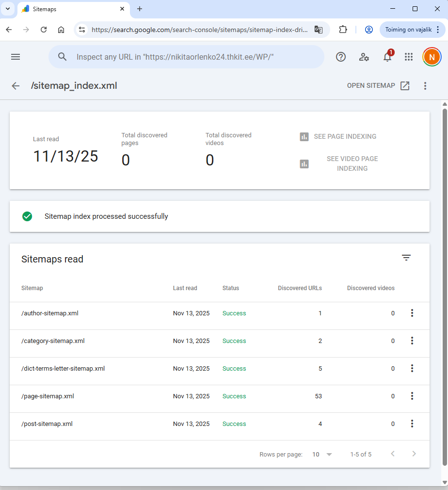Filter the Sitemaps read table
The image size is (448, 490).
click(406, 258)
